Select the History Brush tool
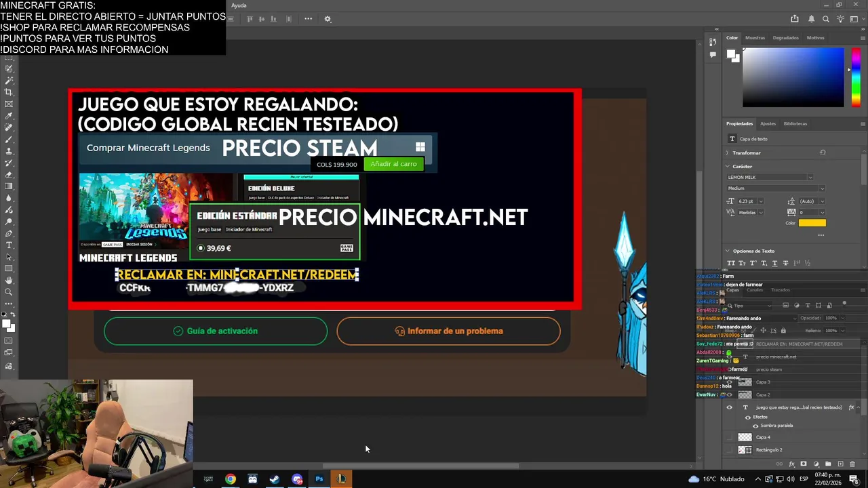This screenshot has height=488, width=868. click(x=9, y=163)
